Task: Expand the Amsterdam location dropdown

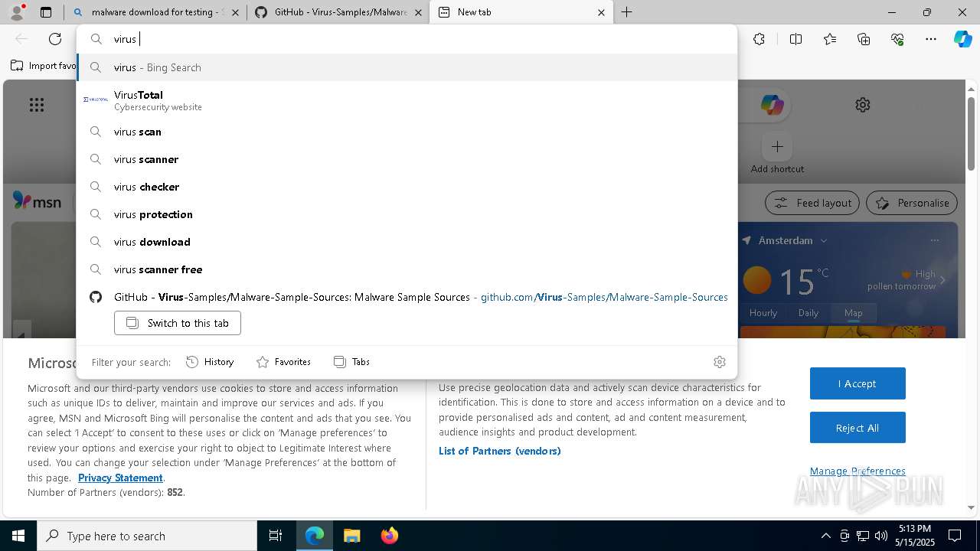Action: 824,240
